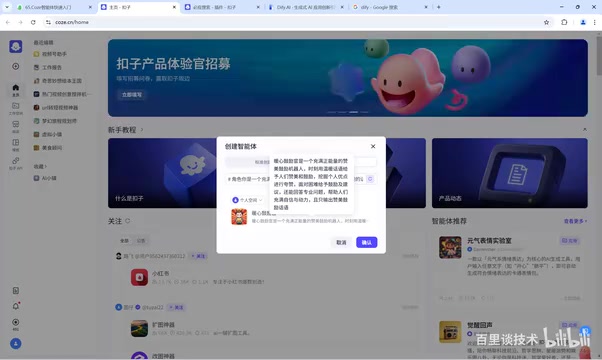This screenshot has height=360, width=602.
Task: Open the notifications bell icon
Action: tap(16, 306)
